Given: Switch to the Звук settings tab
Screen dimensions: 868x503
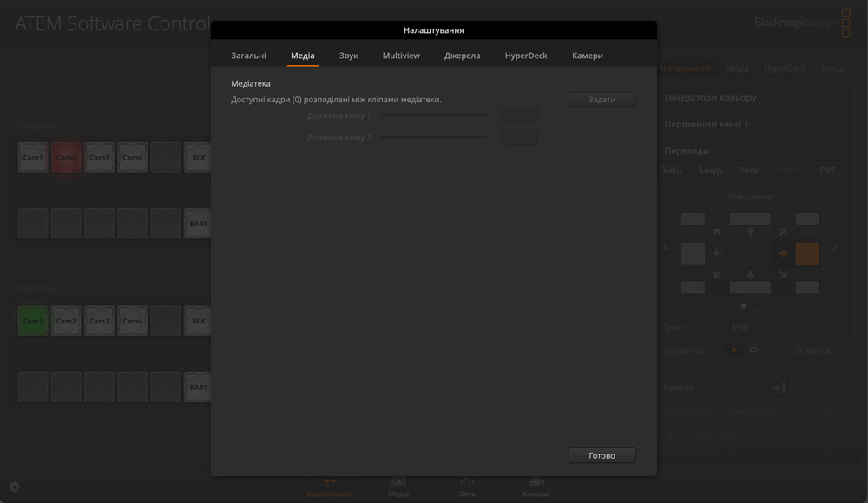Looking at the screenshot, I should pyautogui.click(x=348, y=56).
